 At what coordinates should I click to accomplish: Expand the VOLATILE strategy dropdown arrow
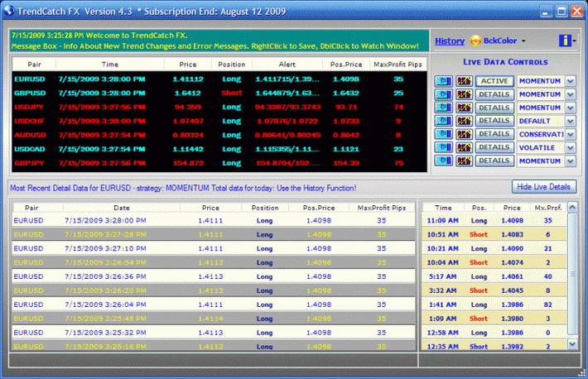coord(571,147)
